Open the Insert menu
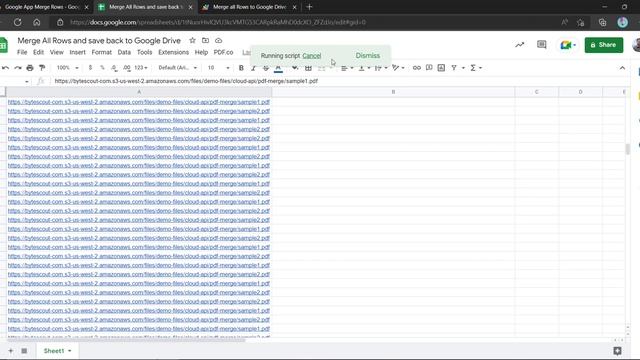Screen dimensions: 640x360 pos(78,52)
